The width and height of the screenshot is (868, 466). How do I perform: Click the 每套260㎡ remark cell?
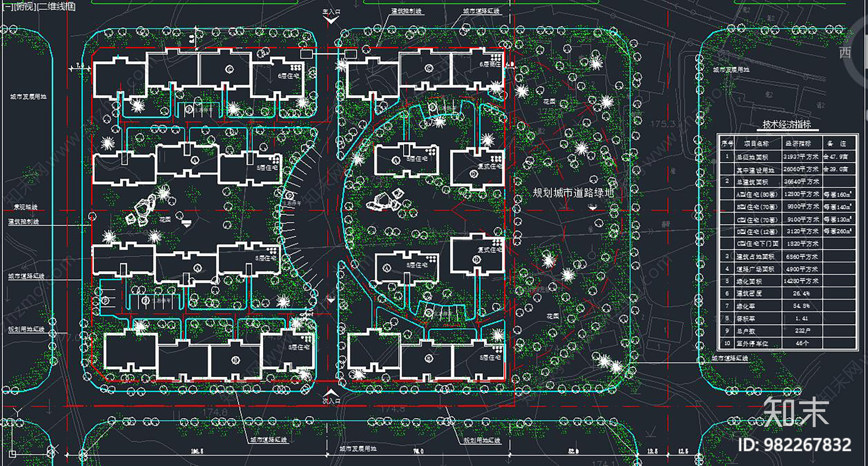pyautogui.click(x=838, y=232)
